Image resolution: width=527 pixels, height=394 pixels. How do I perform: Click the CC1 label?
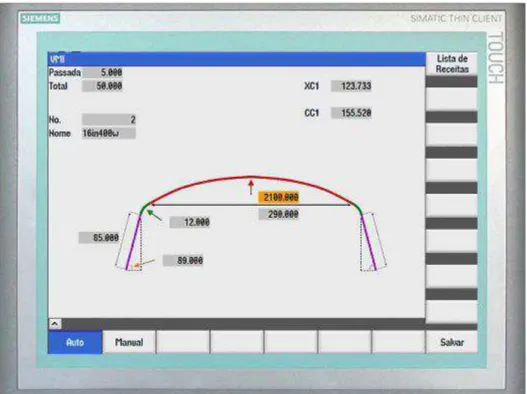(x=312, y=113)
